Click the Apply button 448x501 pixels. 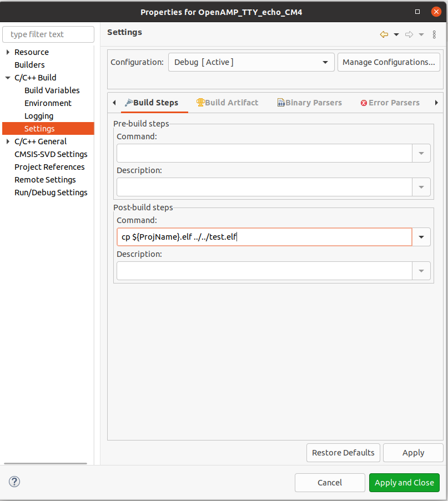pos(413,452)
